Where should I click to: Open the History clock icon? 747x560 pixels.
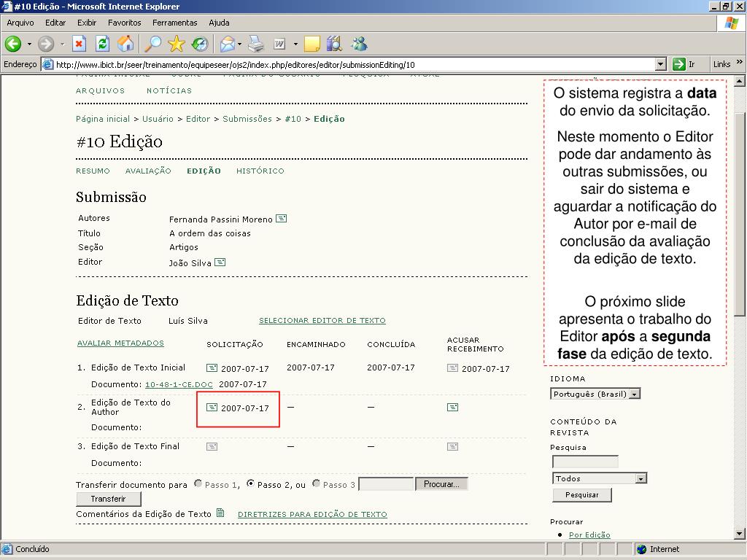200,44
